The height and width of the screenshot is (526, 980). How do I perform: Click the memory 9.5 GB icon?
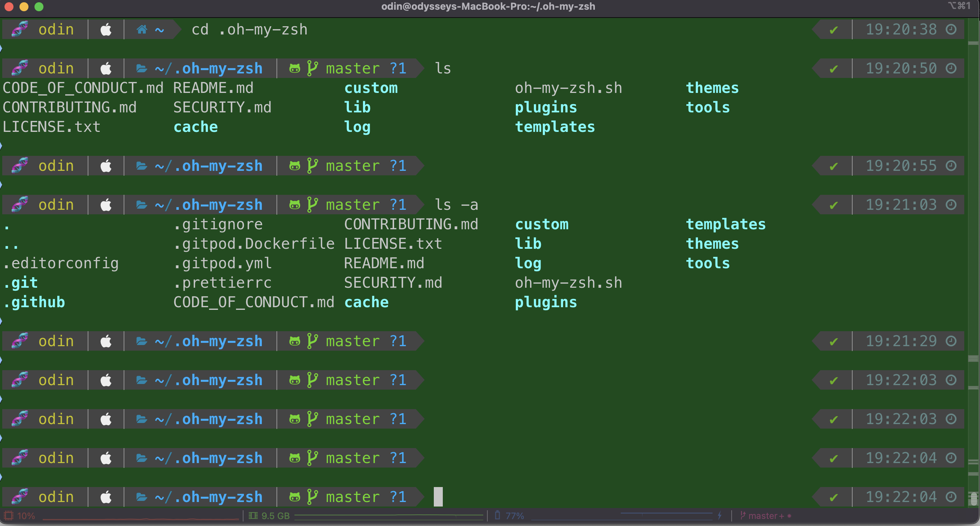253,516
